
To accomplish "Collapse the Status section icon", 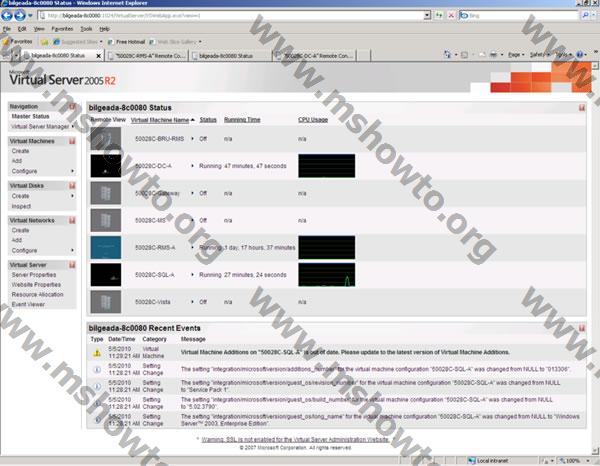I will pyautogui.click(x=582, y=108).
